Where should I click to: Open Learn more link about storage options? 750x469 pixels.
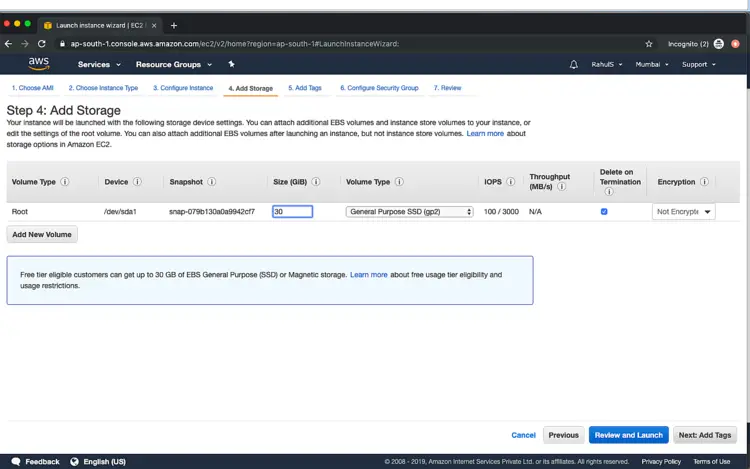pos(485,133)
